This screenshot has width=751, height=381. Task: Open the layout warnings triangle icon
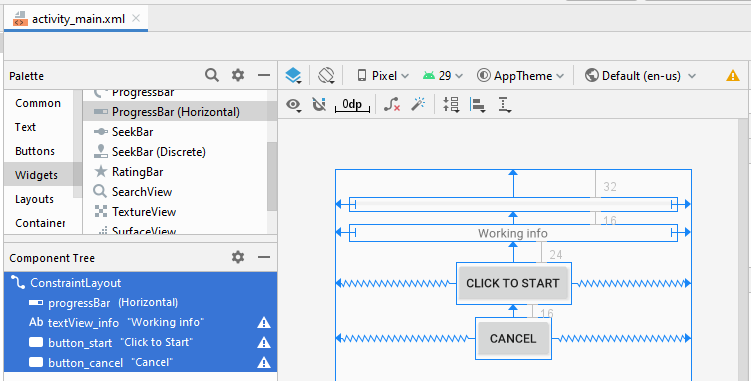(733, 76)
